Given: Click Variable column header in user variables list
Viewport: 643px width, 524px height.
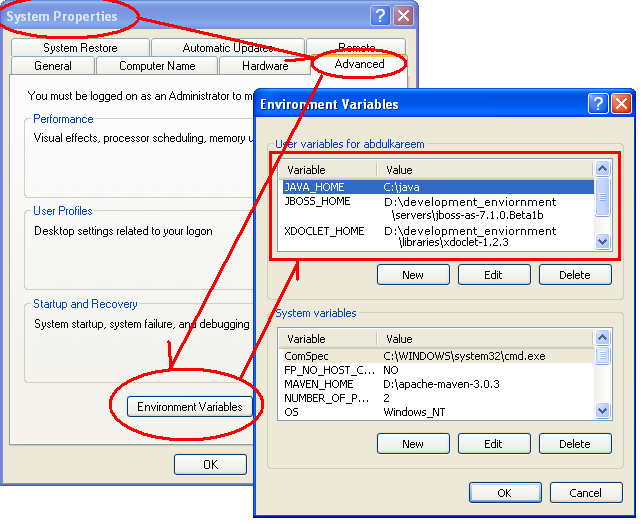Looking at the screenshot, I should coord(328,170).
